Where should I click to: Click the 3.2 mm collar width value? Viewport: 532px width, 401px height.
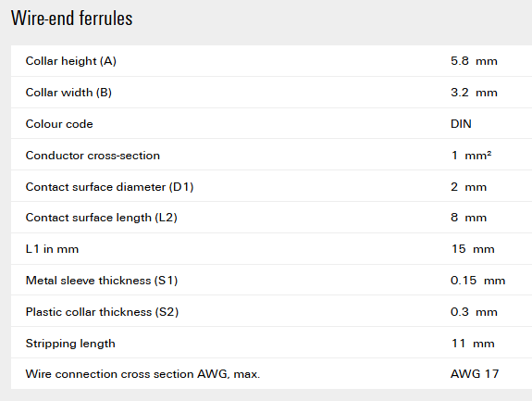pos(474,93)
